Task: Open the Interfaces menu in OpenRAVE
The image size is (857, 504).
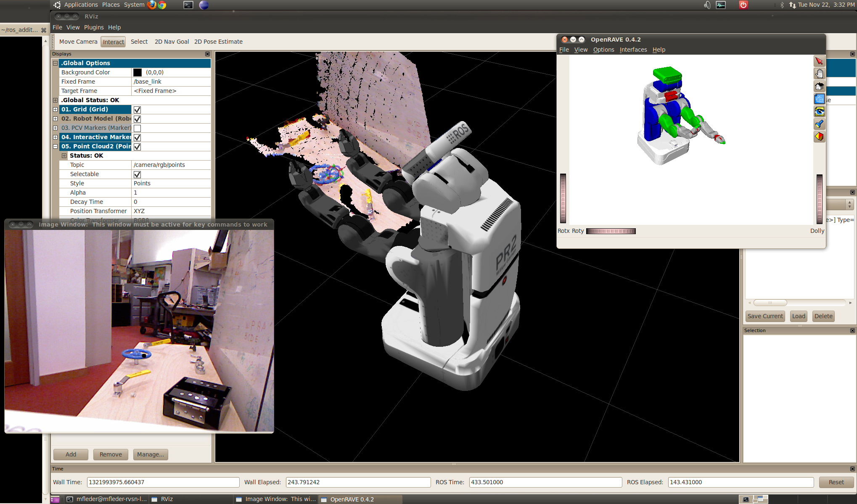Action: coord(633,50)
